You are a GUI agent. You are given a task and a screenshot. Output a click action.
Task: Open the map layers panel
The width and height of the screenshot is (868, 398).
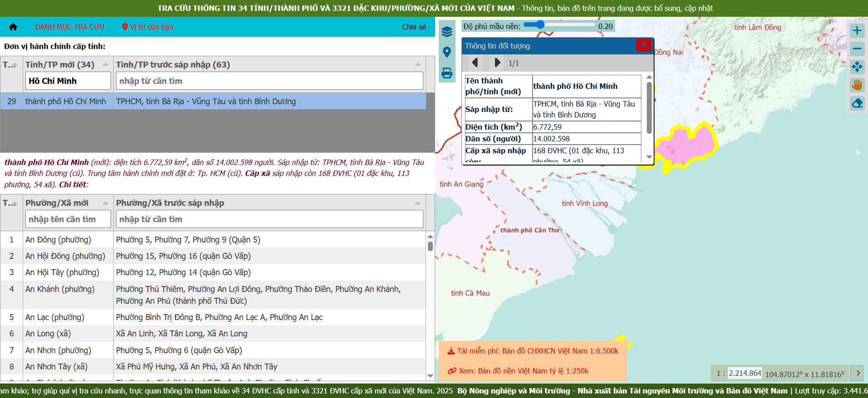pyautogui.click(x=447, y=32)
